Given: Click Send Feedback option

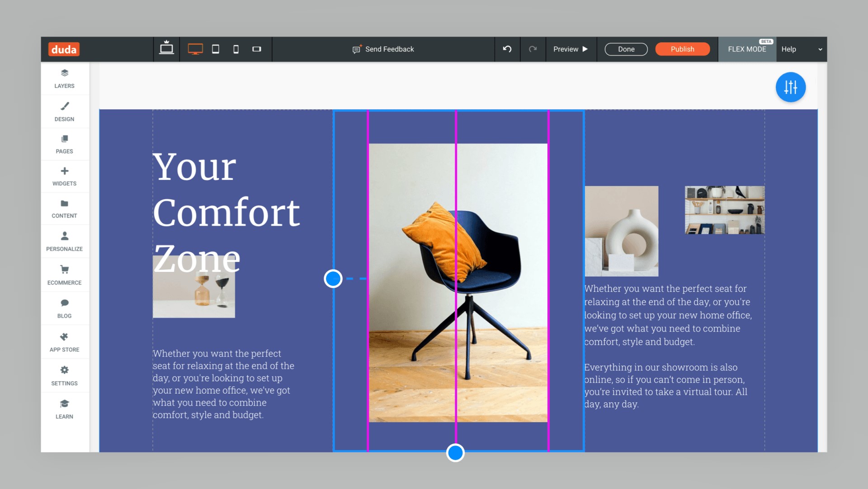Looking at the screenshot, I should 385,49.
